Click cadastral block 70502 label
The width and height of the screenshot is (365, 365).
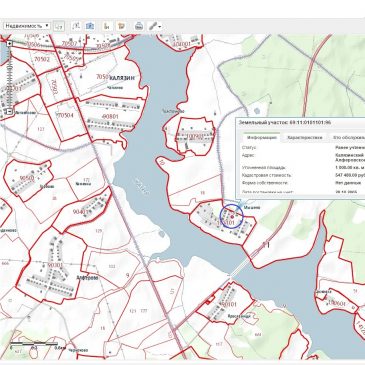[42, 59]
